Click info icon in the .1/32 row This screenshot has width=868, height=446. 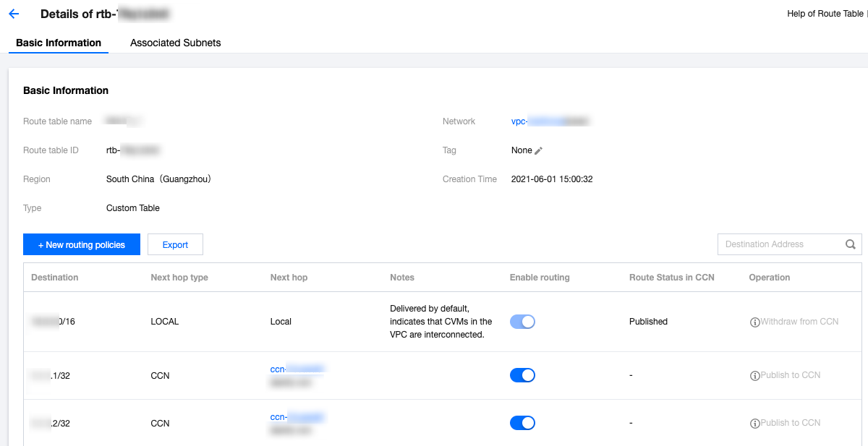click(754, 375)
